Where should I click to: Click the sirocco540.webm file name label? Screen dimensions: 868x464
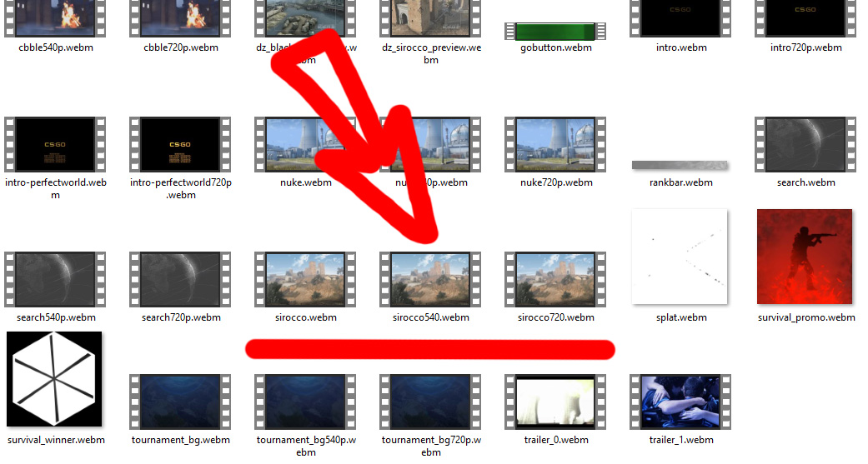click(x=431, y=317)
